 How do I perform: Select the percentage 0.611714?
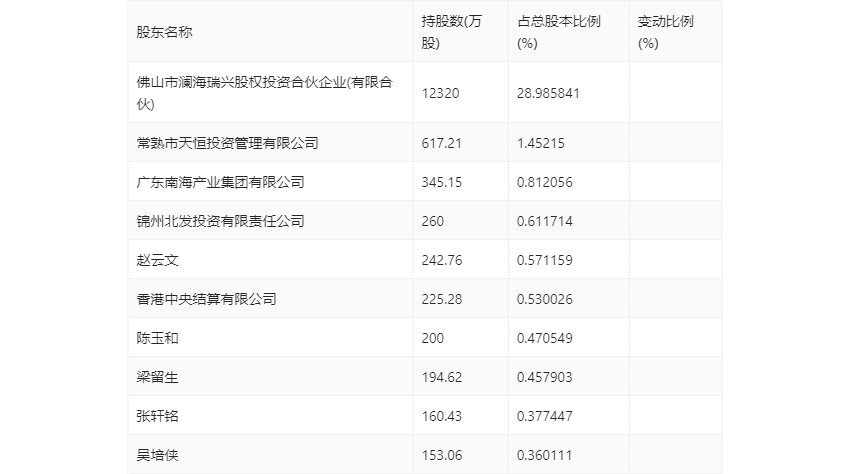(x=544, y=221)
